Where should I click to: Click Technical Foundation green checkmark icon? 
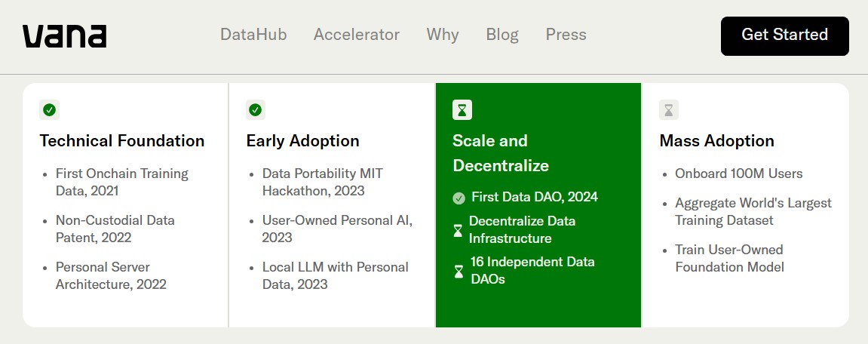[49, 110]
